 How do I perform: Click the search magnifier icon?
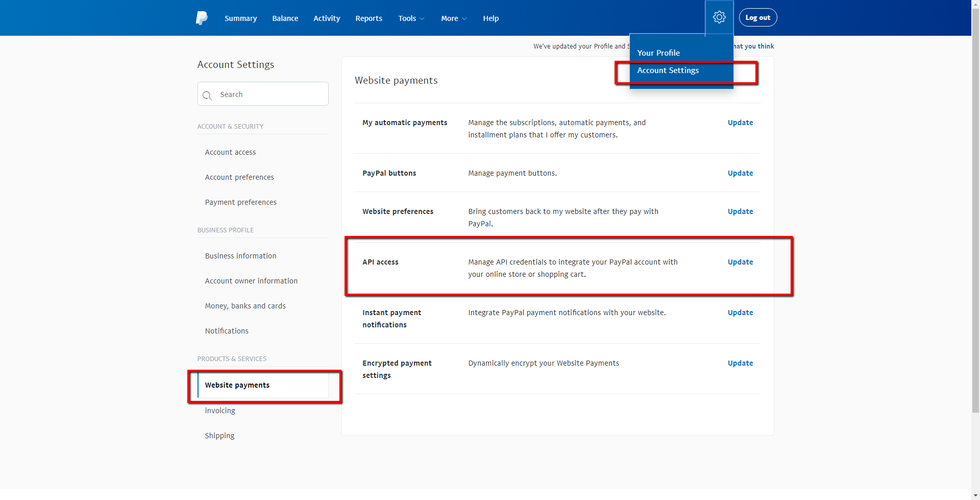[x=207, y=96]
